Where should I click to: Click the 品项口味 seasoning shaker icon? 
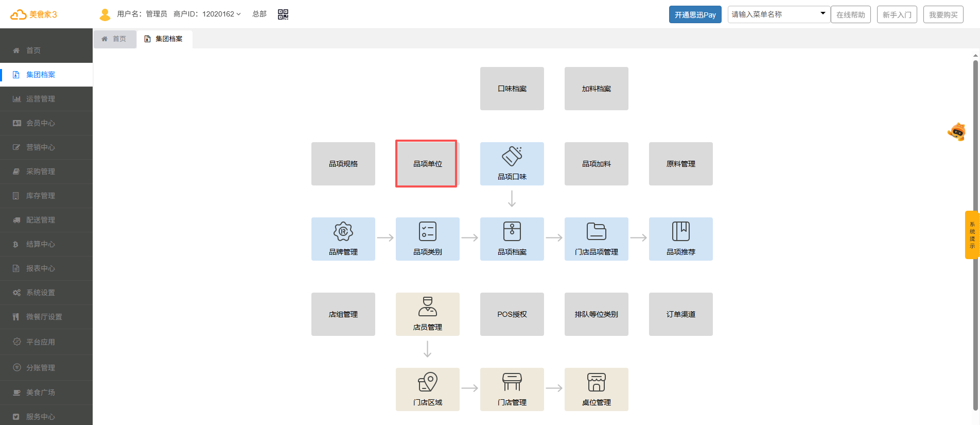pos(512,157)
